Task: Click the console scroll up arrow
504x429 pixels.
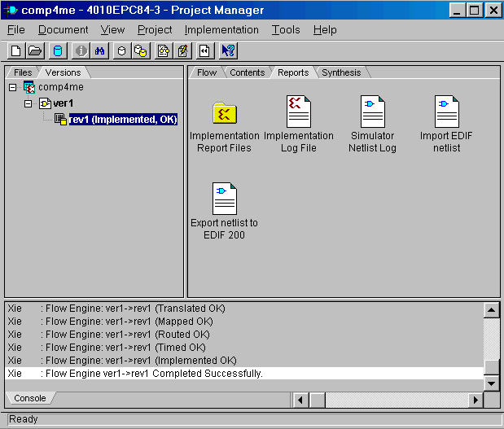Action: coord(491,310)
